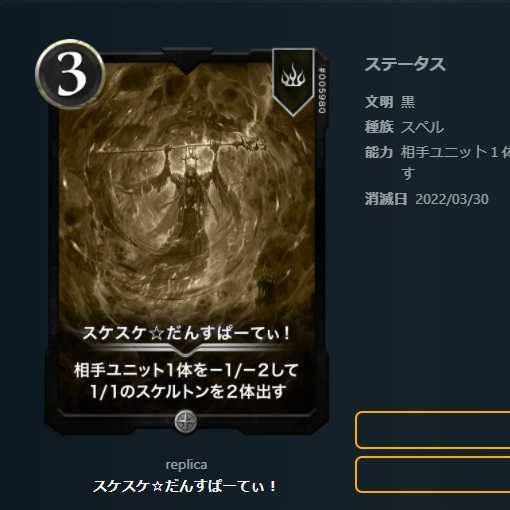The image size is (510, 510).
Task: Click the replica label under the card
Action: (x=186, y=465)
